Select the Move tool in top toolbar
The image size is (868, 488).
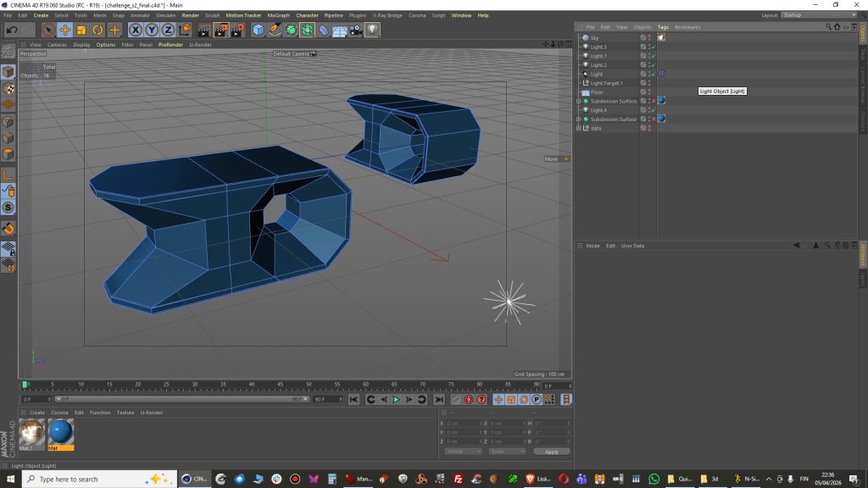64,30
